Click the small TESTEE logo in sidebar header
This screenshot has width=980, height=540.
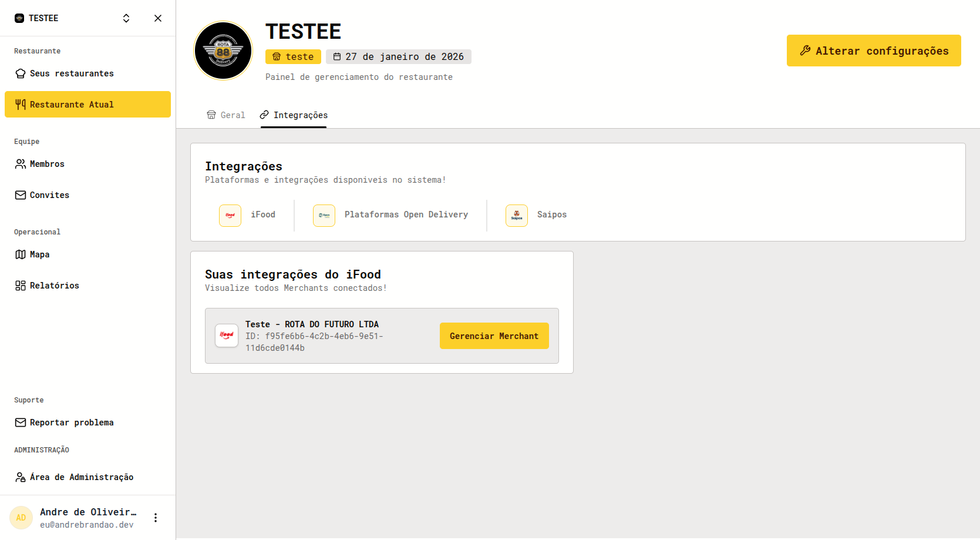pos(19,18)
